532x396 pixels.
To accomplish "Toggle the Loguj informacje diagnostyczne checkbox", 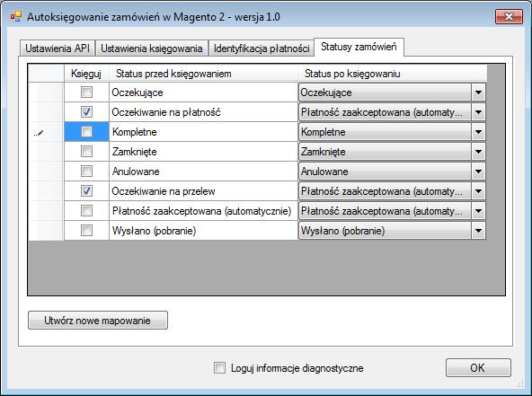I will 219,367.
